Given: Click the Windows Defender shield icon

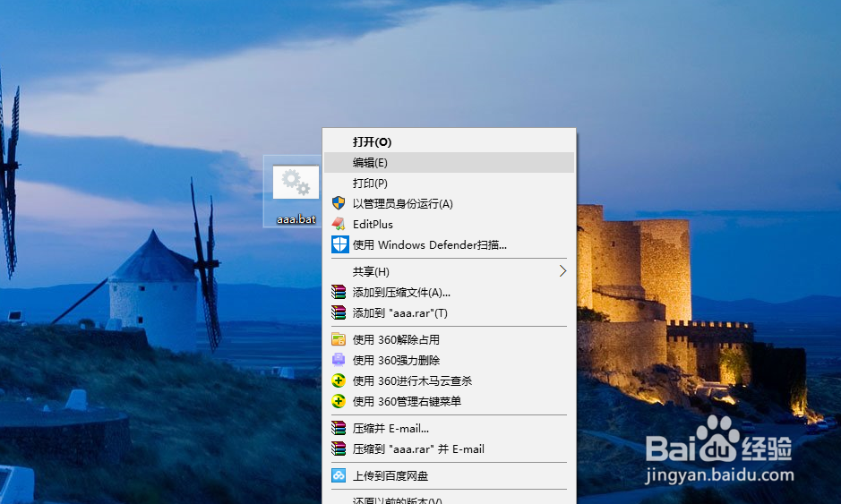Looking at the screenshot, I should [339, 244].
